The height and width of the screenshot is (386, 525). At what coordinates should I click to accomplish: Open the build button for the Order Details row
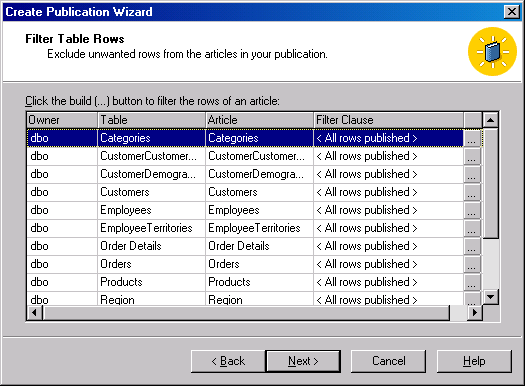[x=472, y=246]
